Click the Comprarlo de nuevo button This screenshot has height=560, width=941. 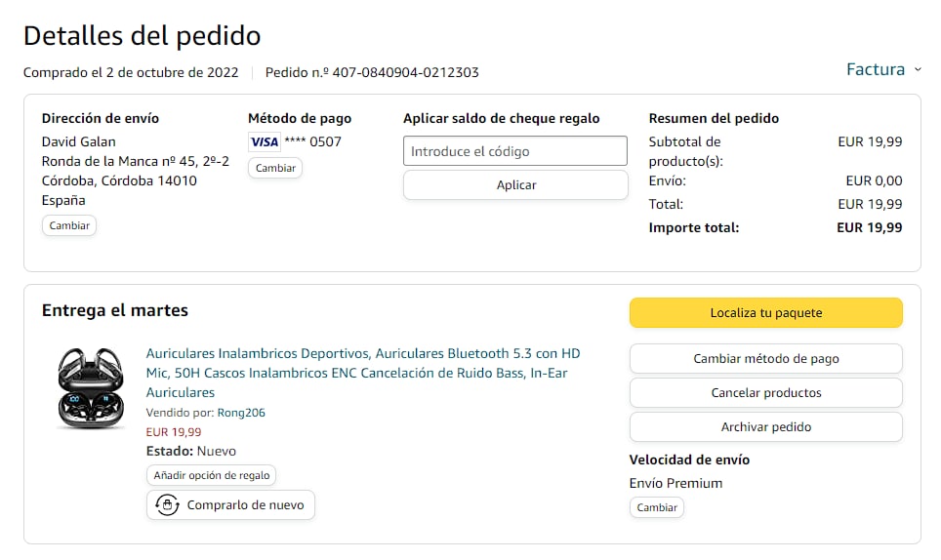[x=231, y=505]
